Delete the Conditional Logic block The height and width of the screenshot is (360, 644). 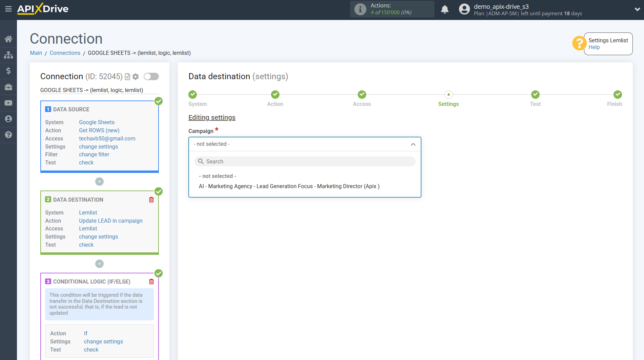click(151, 282)
